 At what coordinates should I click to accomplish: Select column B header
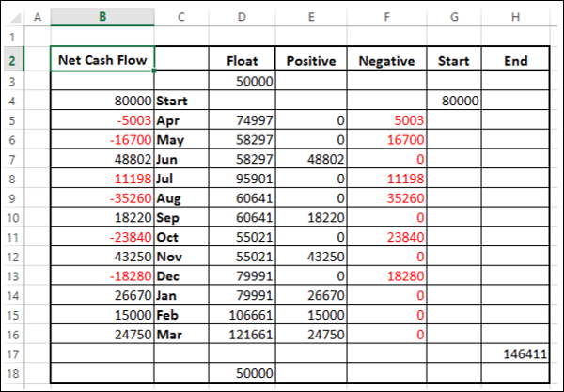pyautogui.click(x=102, y=17)
